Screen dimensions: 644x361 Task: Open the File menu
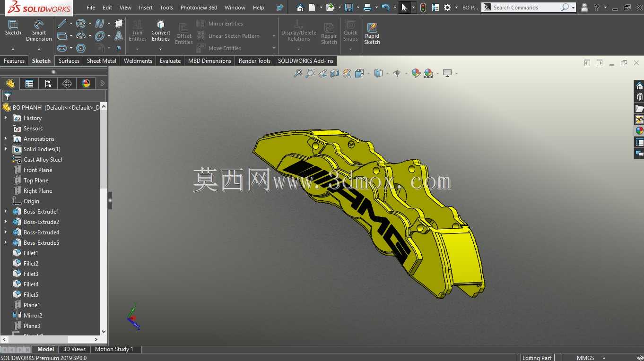tap(91, 8)
